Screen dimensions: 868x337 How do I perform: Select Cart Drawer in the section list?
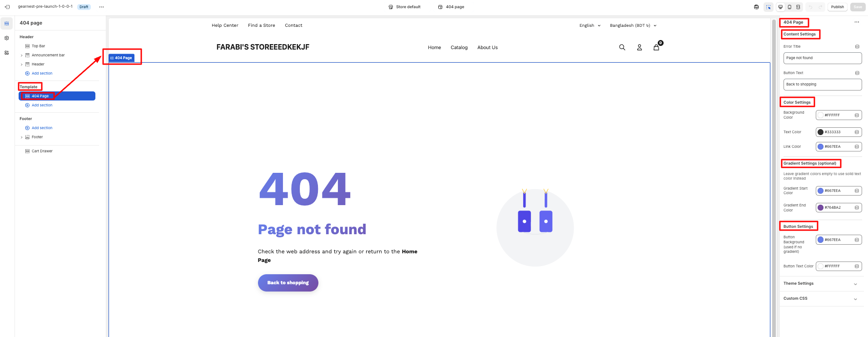(x=42, y=151)
